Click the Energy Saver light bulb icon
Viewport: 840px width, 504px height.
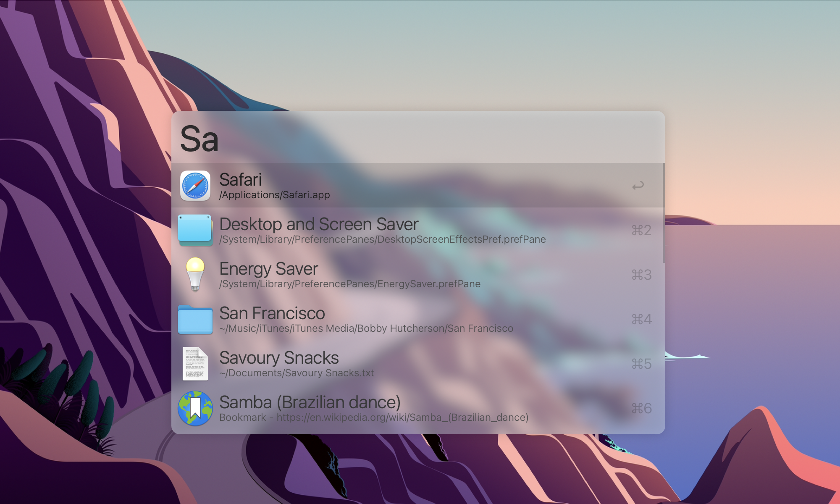coord(195,274)
